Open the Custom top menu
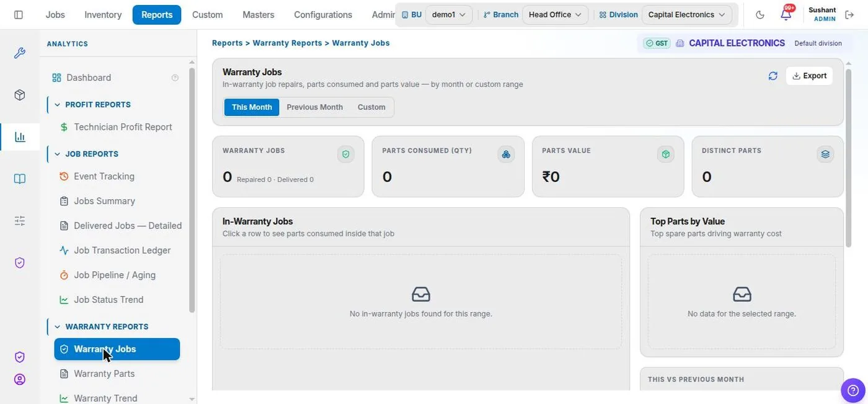The height and width of the screenshot is (404, 868). coord(207,15)
